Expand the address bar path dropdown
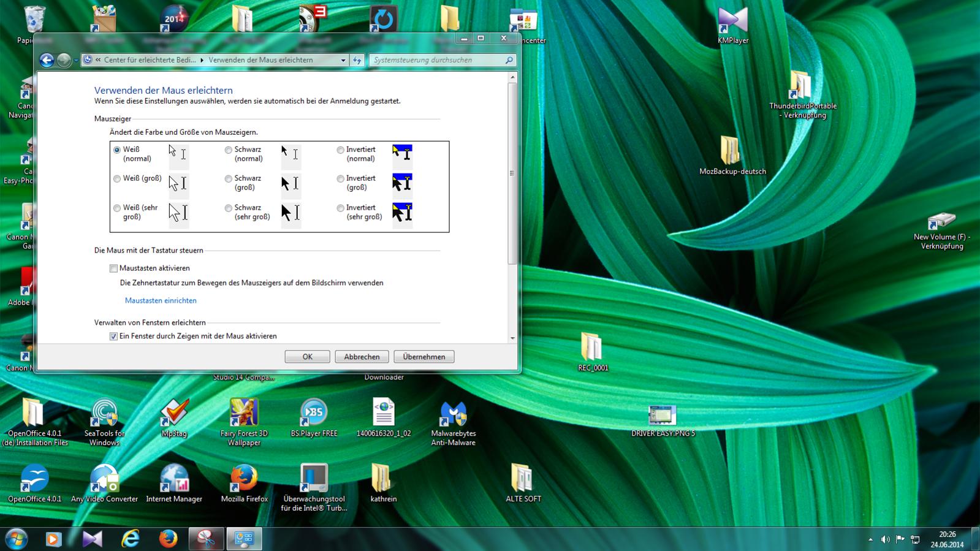The width and height of the screenshot is (980, 551). click(343, 60)
